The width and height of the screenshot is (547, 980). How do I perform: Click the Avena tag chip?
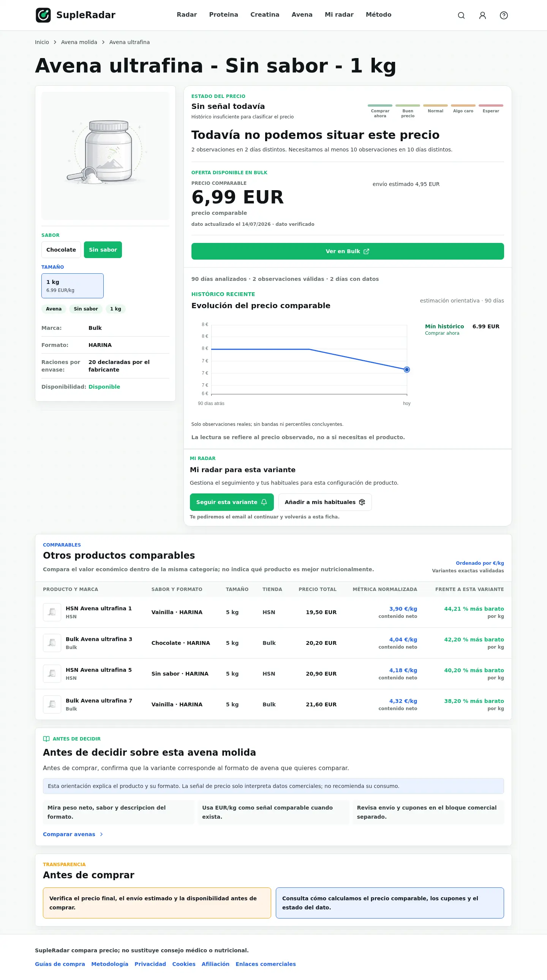[x=54, y=309]
